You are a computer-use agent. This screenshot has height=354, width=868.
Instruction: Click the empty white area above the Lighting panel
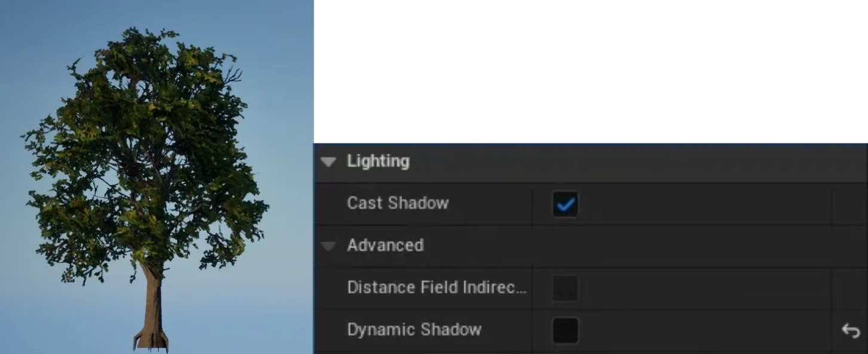591,72
